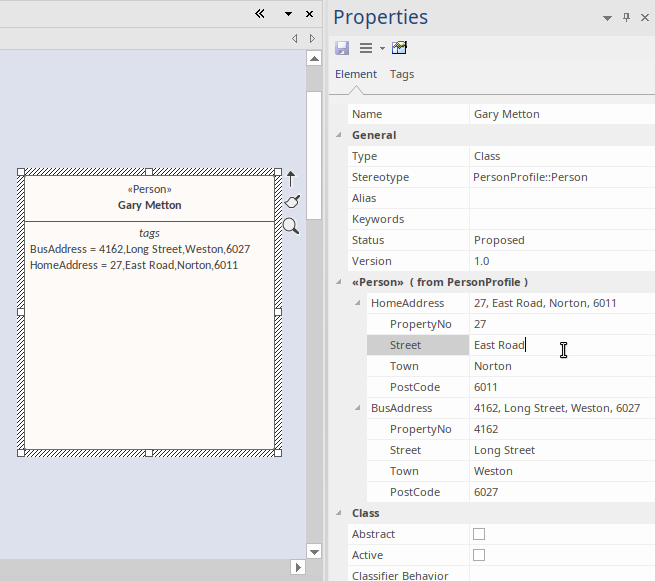Click the «Person» stereotype label in diagram

(x=150, y=189)
